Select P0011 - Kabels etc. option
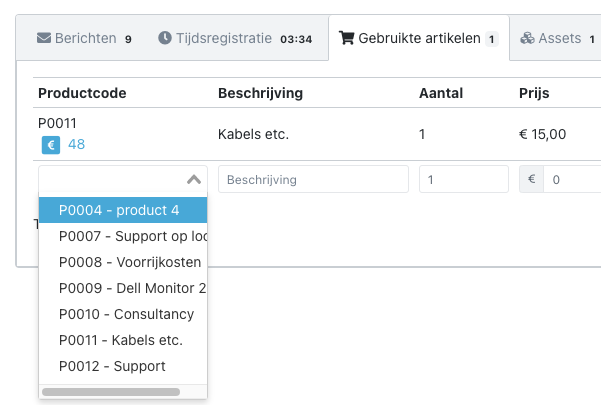 coord(123,340)
